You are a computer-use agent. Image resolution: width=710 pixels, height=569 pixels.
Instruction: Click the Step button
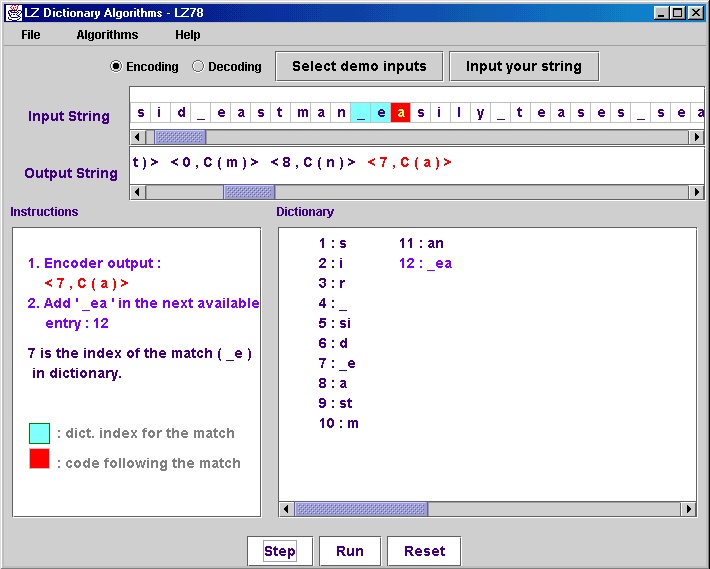280,551
